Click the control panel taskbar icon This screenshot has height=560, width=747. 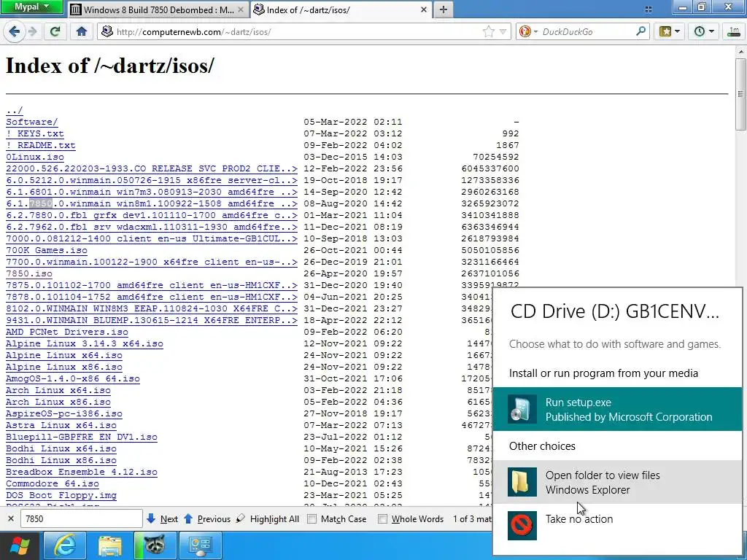click(x=201, y=545)
